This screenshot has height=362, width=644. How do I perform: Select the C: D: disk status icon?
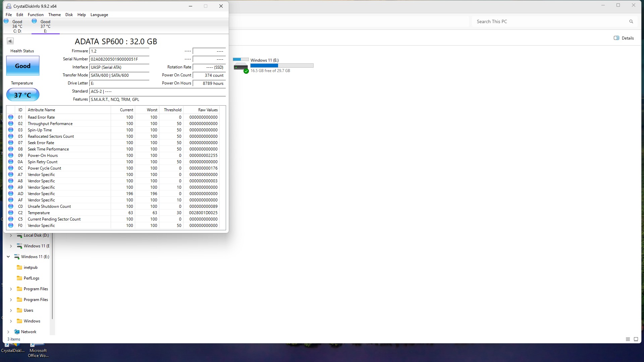point(6,21)
